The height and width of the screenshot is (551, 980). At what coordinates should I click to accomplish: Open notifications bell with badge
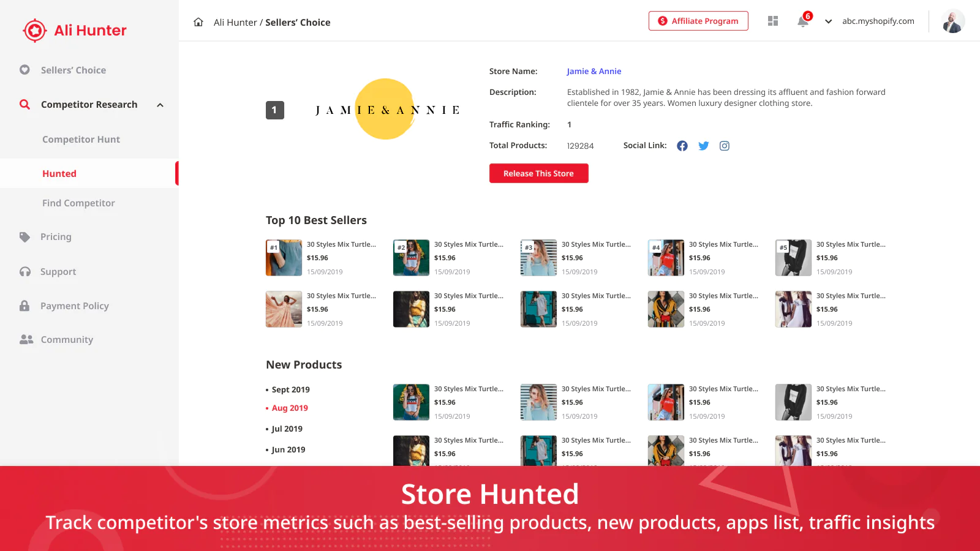804,20
